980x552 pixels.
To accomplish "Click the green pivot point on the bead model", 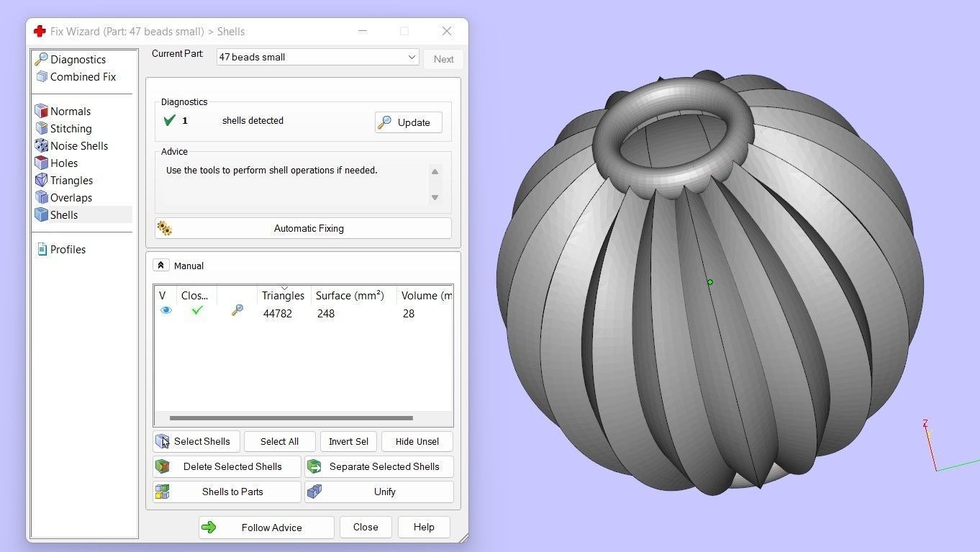I will 710,282.
